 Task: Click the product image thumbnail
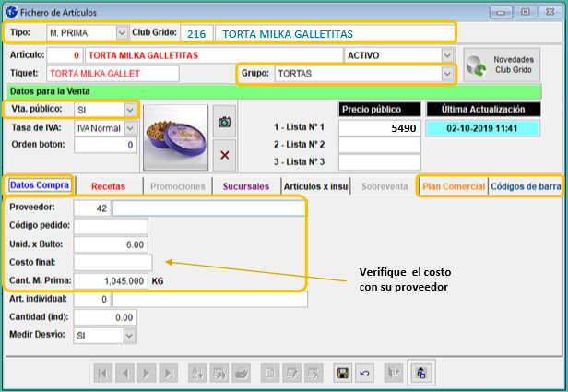coord(175,137)
